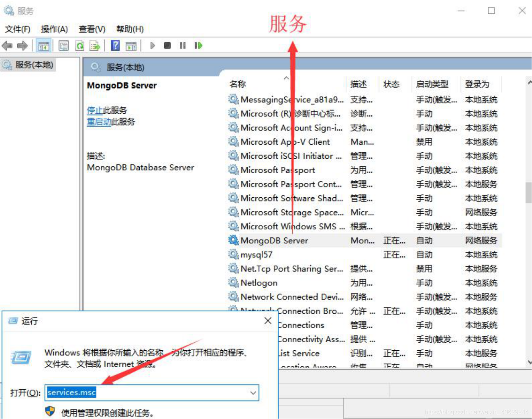
Task: Click the scrollbar arrow in the services list
Action: pyautogui.click(x=529, y=82)
